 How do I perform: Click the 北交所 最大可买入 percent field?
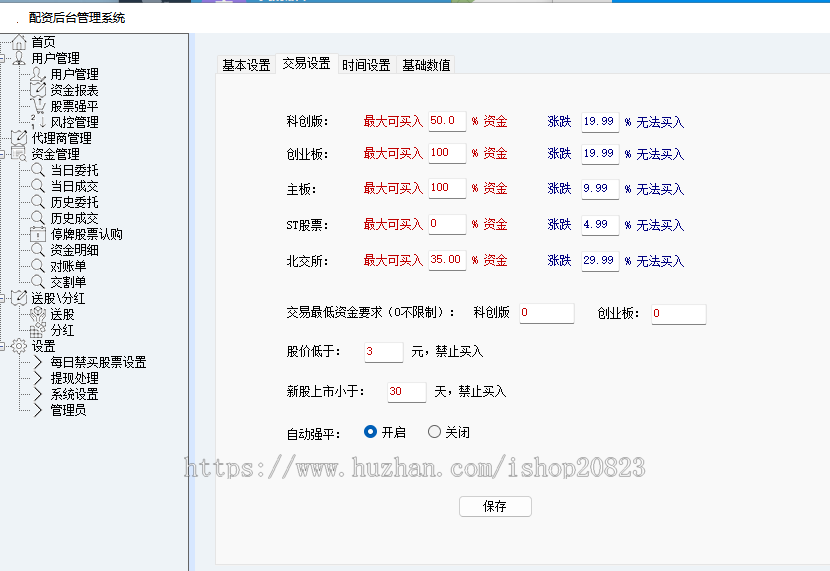[447, 260]
